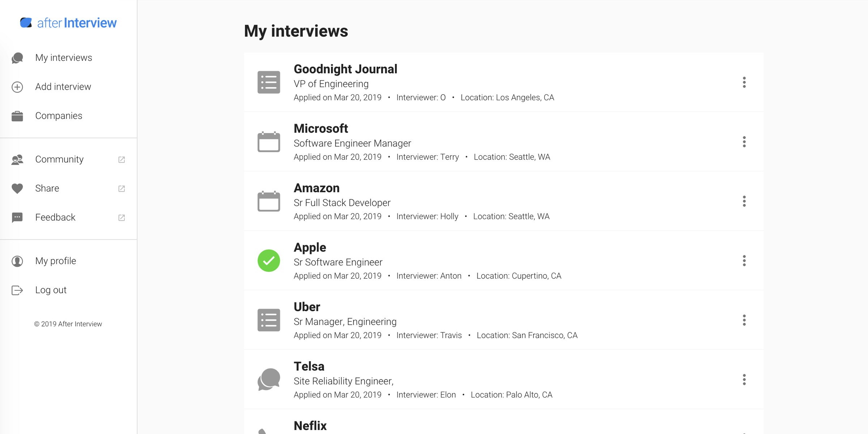Click the Add interview plus icon
868x434 pixels.
coord(17,87)
